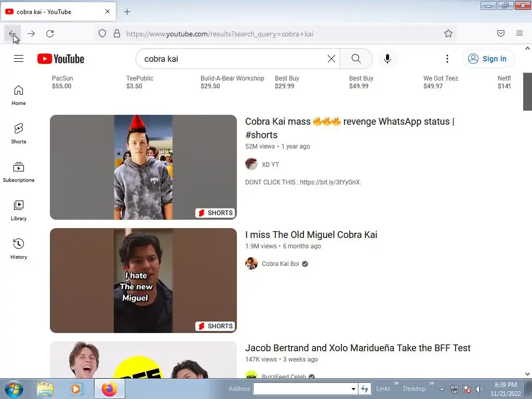Open the Best Buy $29.99 product

[287, 82]
